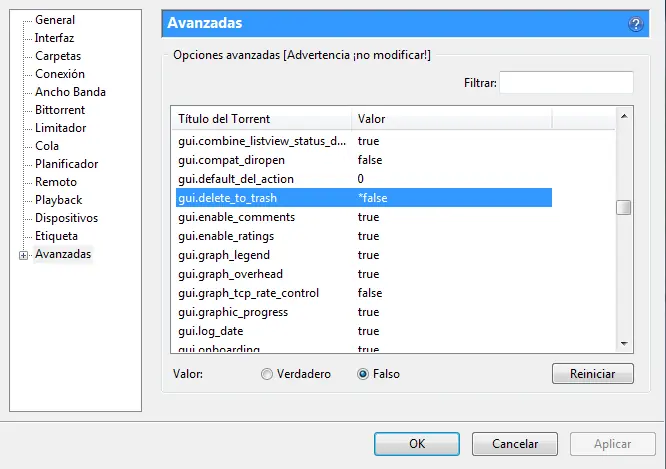
Task: Open General settings category
Action: coord(55,20)
